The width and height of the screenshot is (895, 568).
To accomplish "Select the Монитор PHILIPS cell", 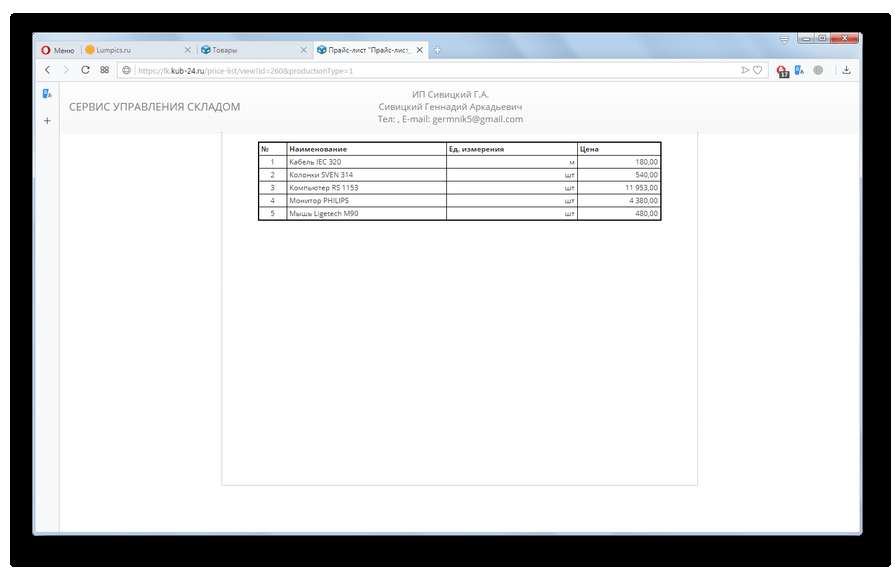I will click(366, 200).
